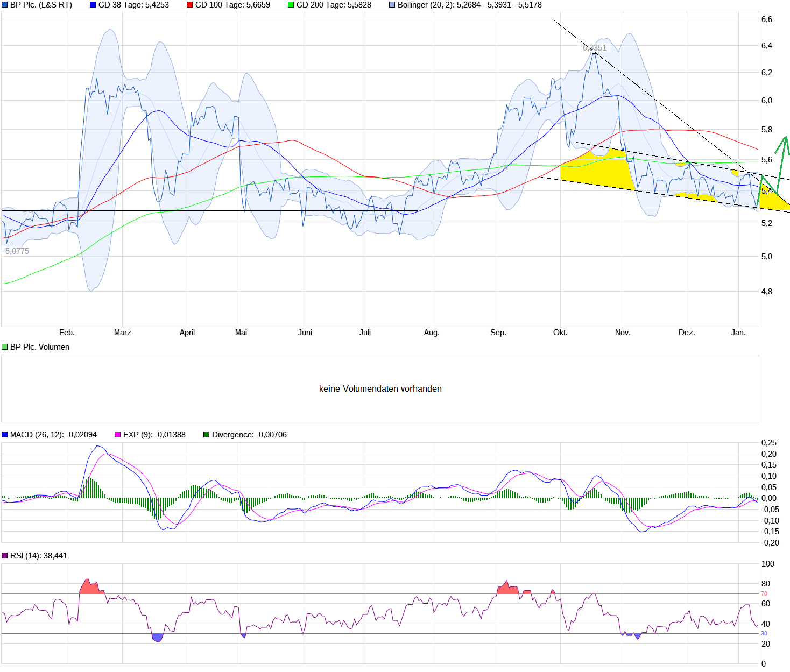This screenshot has height=672, width=790.
Task: Select the Juli axis label
Action: 365,332
